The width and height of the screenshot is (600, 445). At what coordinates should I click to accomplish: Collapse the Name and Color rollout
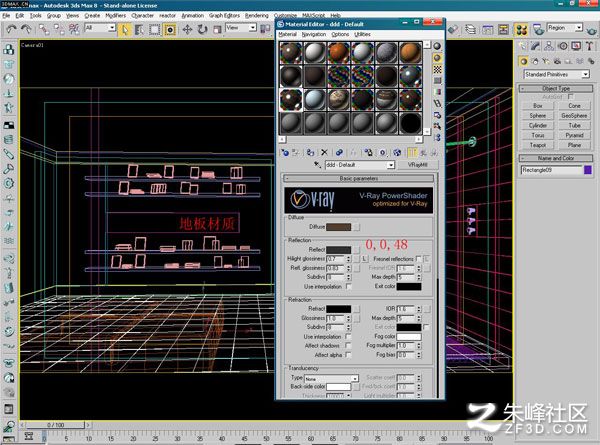coord(556,158)
